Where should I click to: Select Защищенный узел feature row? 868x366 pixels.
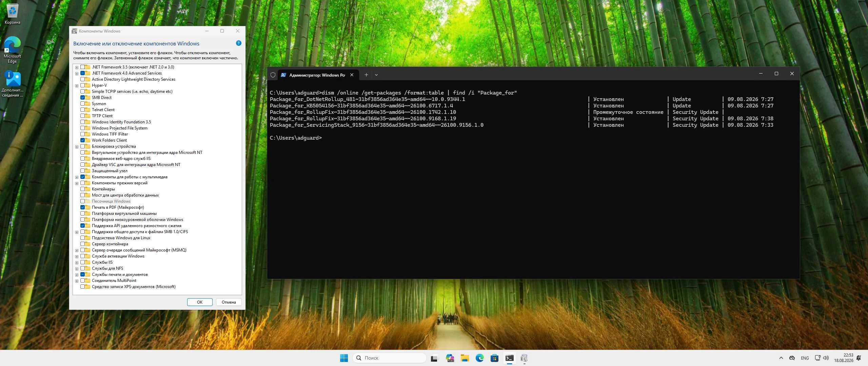pos(110,171)
